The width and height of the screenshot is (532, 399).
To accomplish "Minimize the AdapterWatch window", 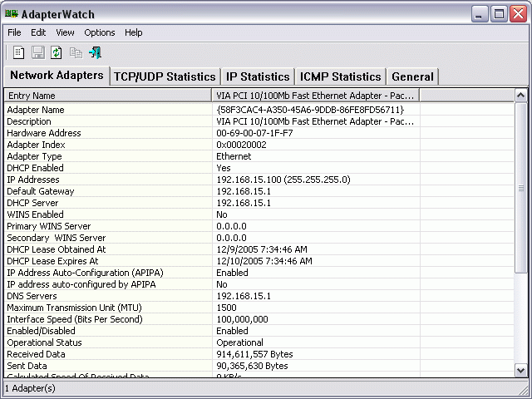I will click(479, 14).
